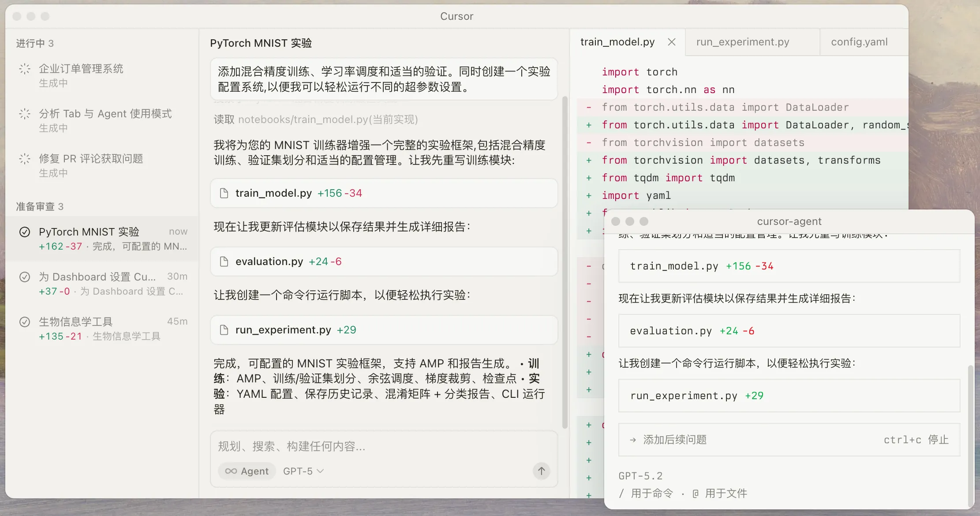This screenshot has height=516, width=980.
Task: Click the spinner icon beside 分析 Tab 与 Agent 使用模式
Action: (25, 114)
